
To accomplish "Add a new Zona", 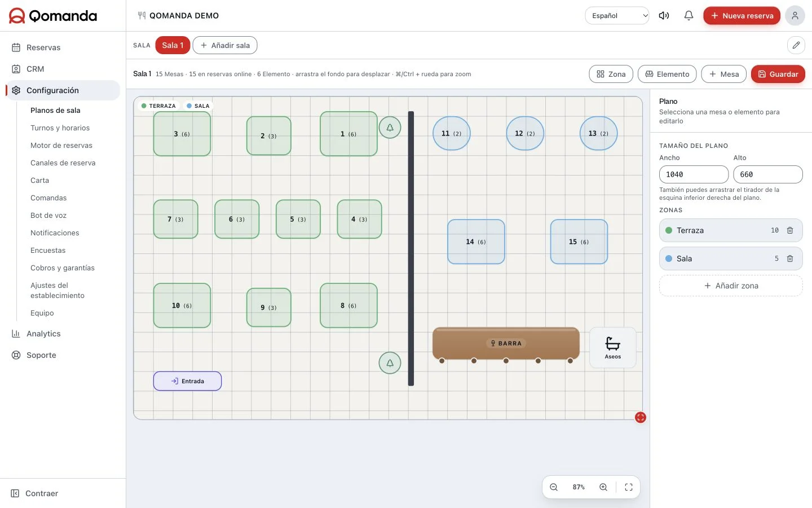I will point(611,74).
